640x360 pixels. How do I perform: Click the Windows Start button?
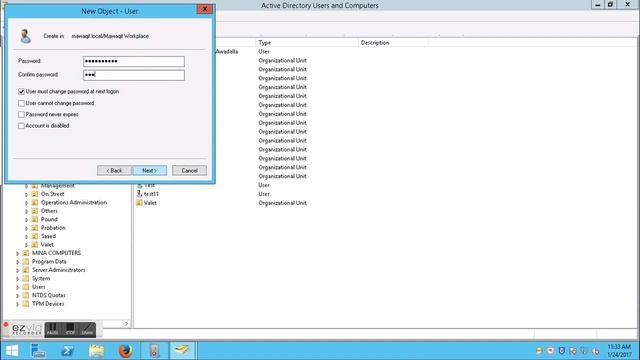click(x=12, y=351)
